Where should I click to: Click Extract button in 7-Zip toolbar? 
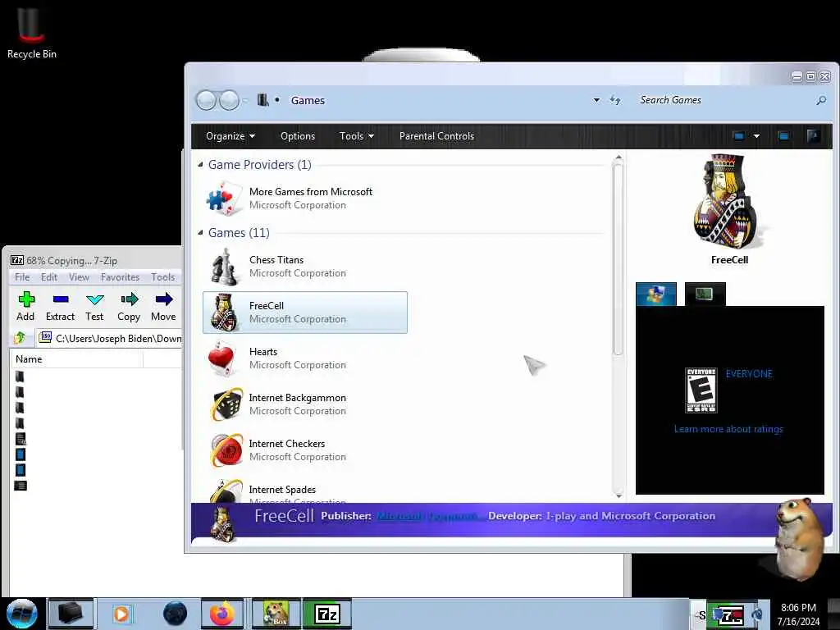[x=60, y=307]
